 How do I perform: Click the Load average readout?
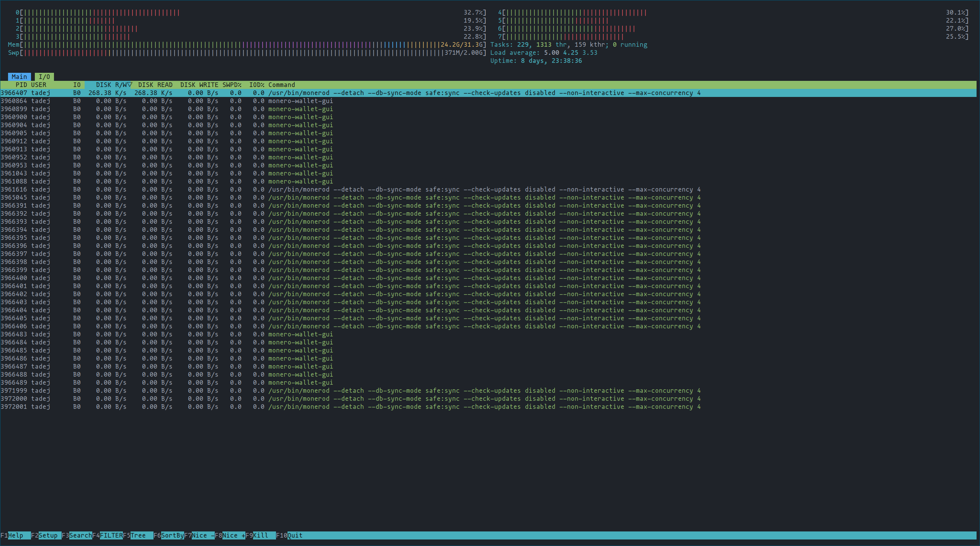(x=544, y=52)
